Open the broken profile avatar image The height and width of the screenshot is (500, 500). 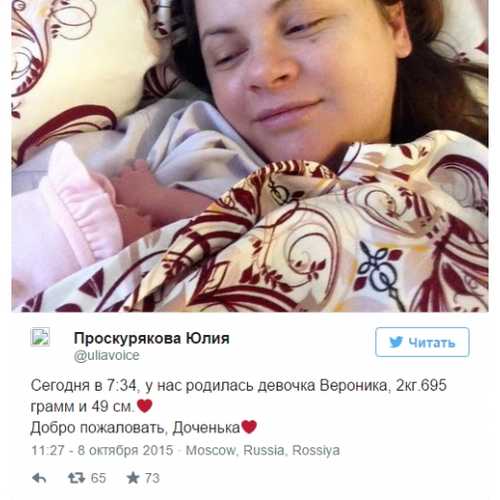[x=40, y=337]
